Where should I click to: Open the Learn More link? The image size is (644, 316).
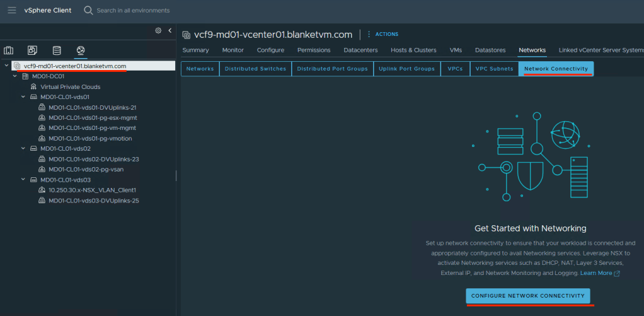pos(596,273)
